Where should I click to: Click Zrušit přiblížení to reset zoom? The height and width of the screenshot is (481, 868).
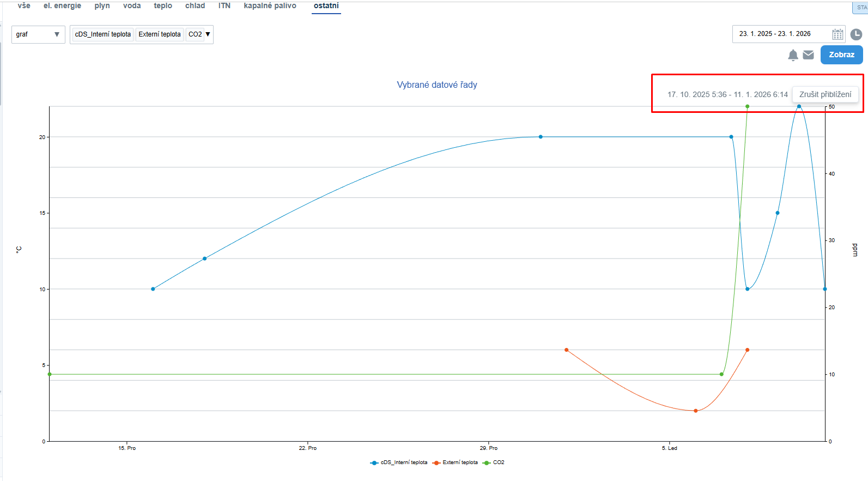click(x=825, y=94)
